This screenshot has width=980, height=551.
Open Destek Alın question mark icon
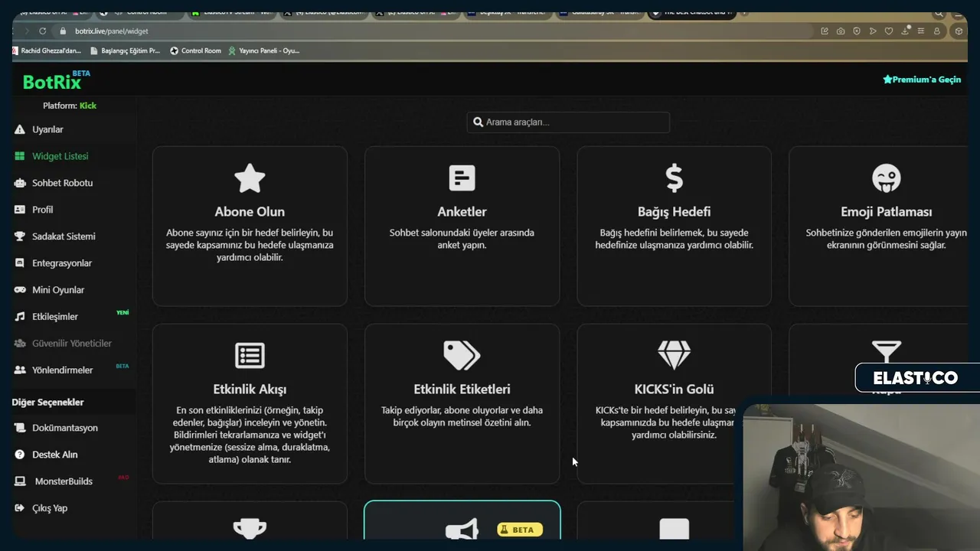(20, 455)
